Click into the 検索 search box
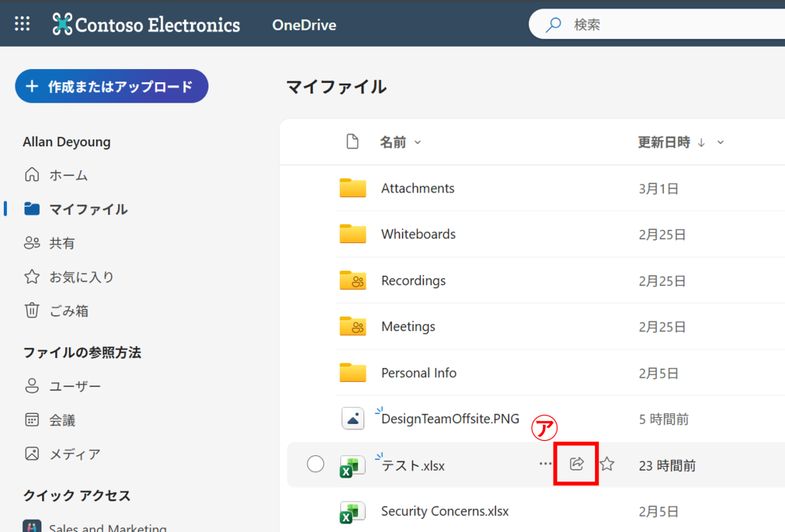Screen dimensions: 785x532 click(675, 25)
